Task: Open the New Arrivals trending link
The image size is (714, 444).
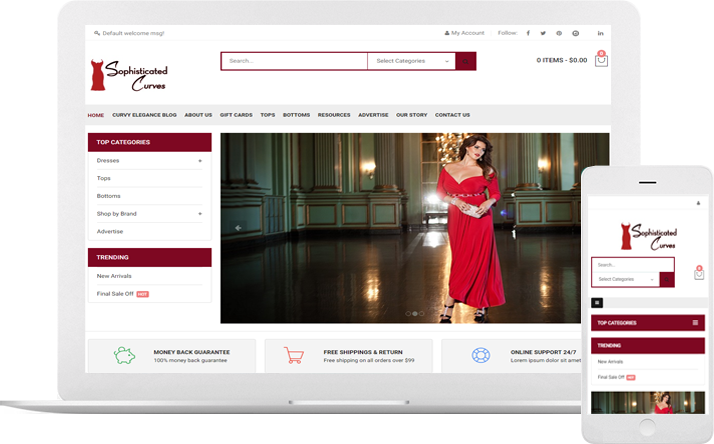Action: (x=114, y=276)
